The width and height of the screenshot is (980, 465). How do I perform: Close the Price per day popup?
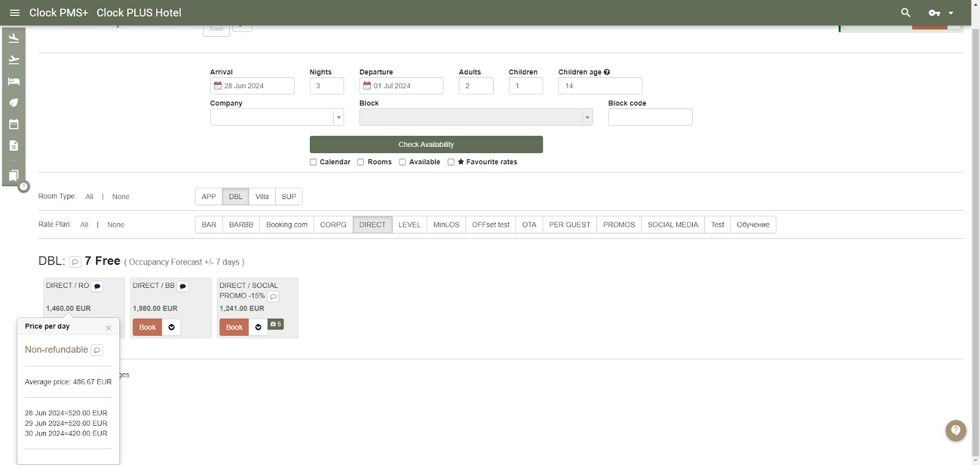(x=108, y=328)
